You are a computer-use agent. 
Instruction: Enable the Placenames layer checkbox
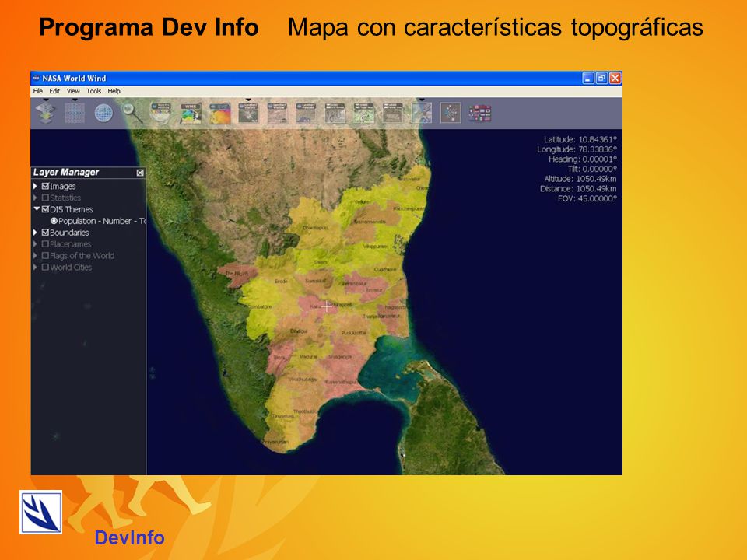[45, 243]
